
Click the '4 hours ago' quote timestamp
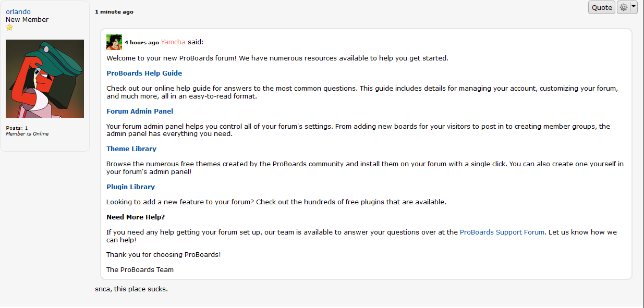[x=142, y=43]
